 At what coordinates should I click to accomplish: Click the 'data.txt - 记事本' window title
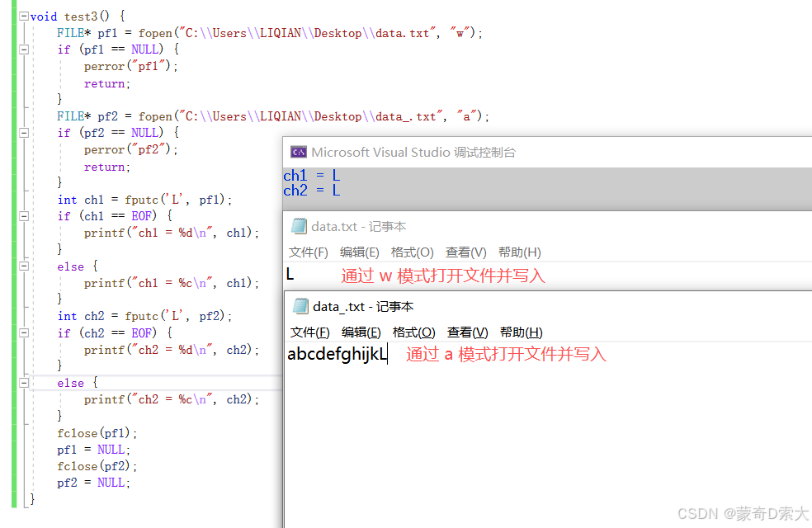358,227
